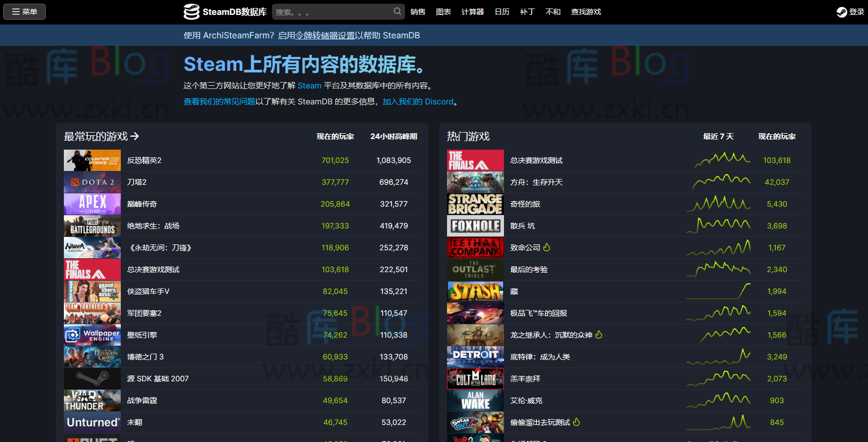Open the 极品飞车的回报 trending entry
Viewport: 868px width, 442px height.
[539, 313]
